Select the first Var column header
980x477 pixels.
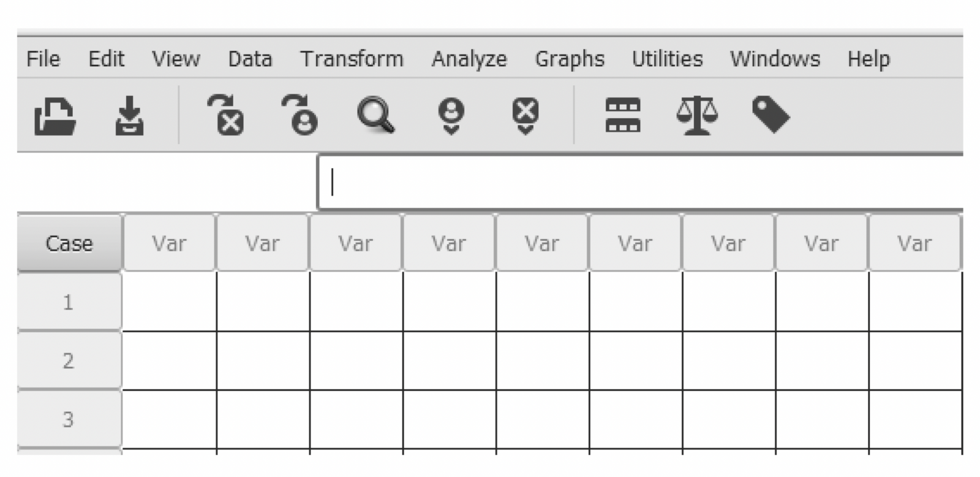(x=170, y=243)
